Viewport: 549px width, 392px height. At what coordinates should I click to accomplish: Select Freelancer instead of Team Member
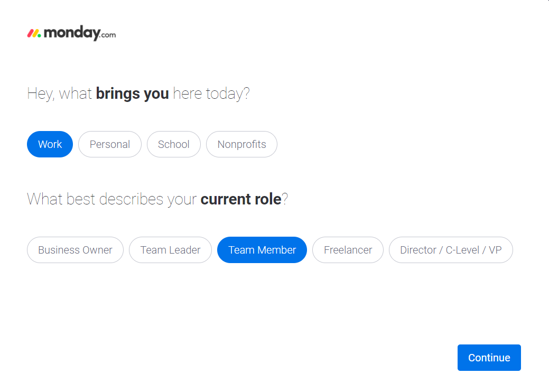(348, 249)
